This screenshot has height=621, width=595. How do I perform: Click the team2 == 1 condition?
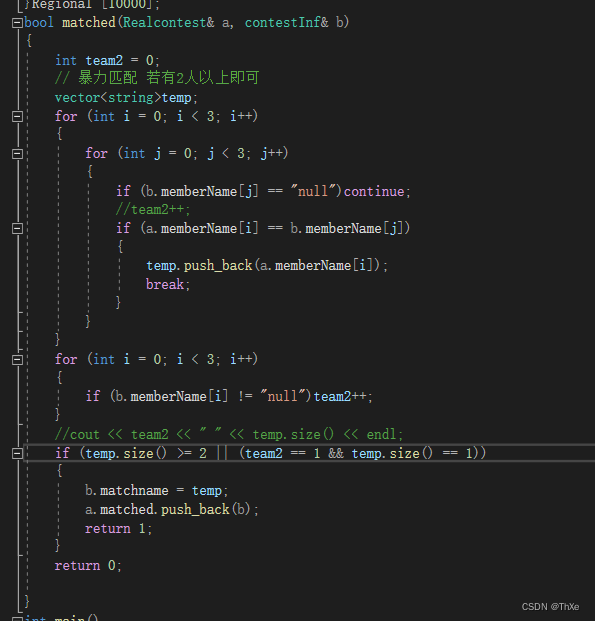coord(283,453)
